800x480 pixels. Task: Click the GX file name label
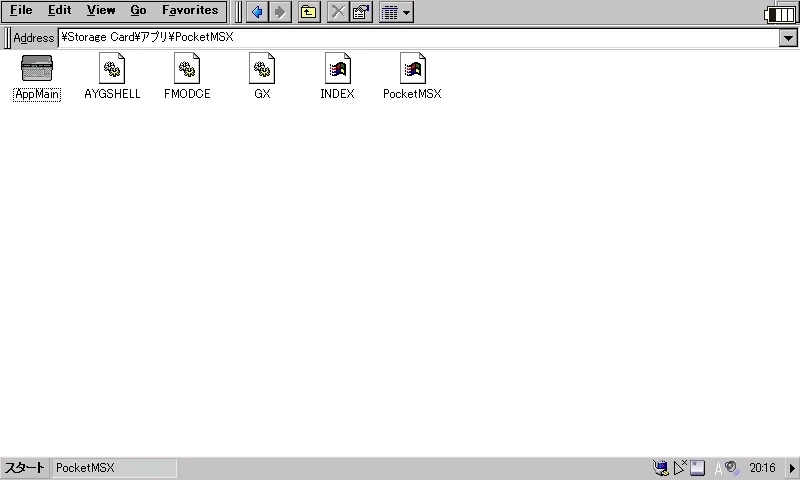pyautogui.click(x=262, y=94)
